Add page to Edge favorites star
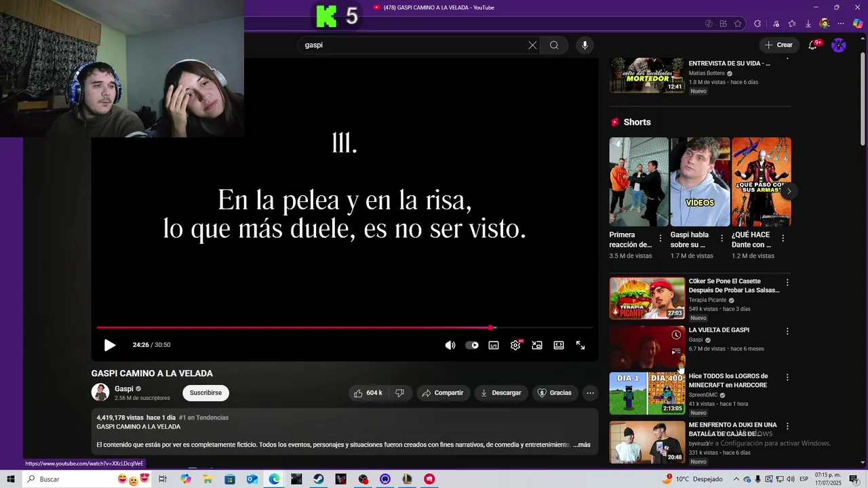The image size is (868, 488). (x=738, y=24)
